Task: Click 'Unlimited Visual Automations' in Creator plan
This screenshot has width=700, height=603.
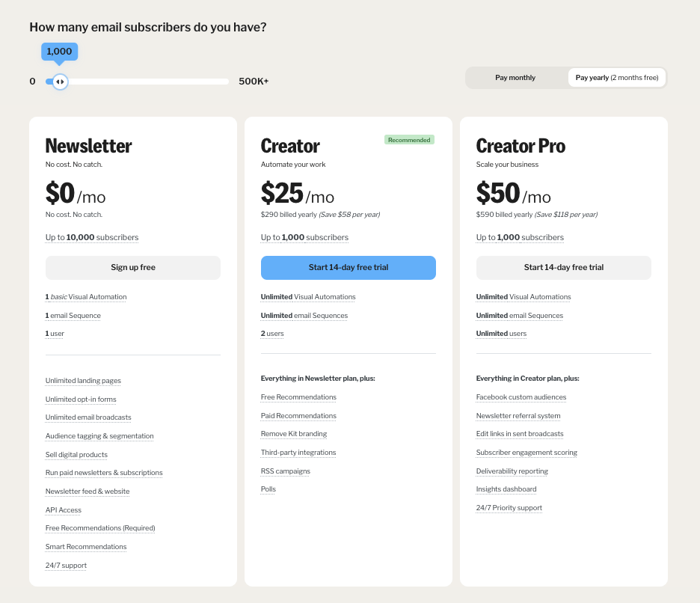Action: point(308,297)
